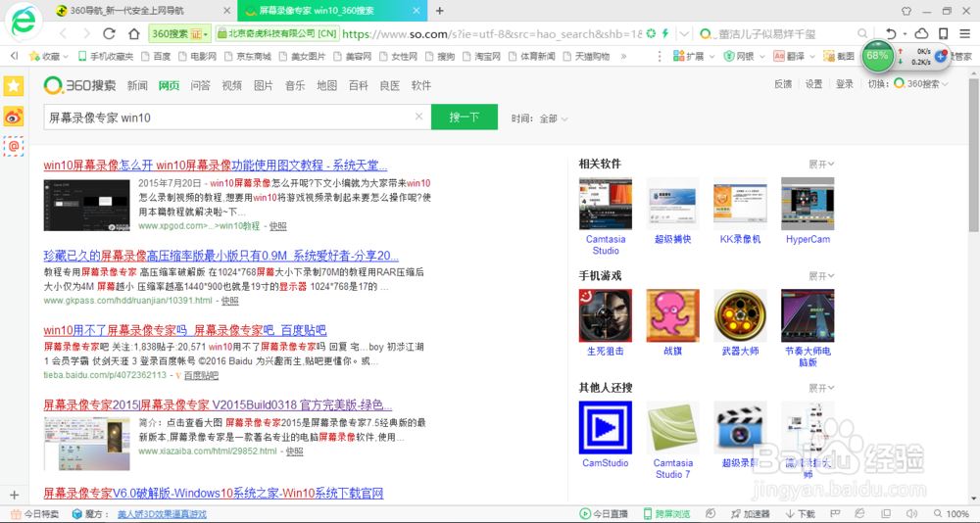Add a sidebar app with the plus icon
This screenshot has height=523, width=980.
coord(15,495)
